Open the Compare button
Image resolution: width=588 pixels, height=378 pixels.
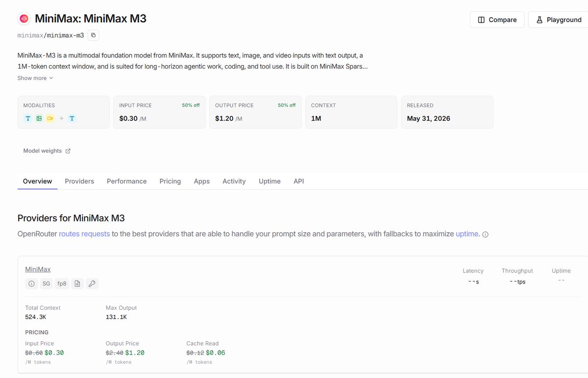tap(497, 20)
